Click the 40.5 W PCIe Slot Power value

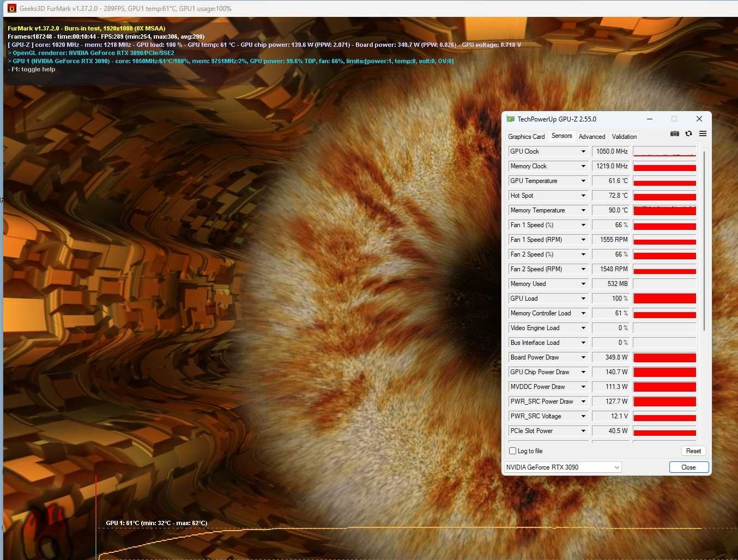click(611, 431)
